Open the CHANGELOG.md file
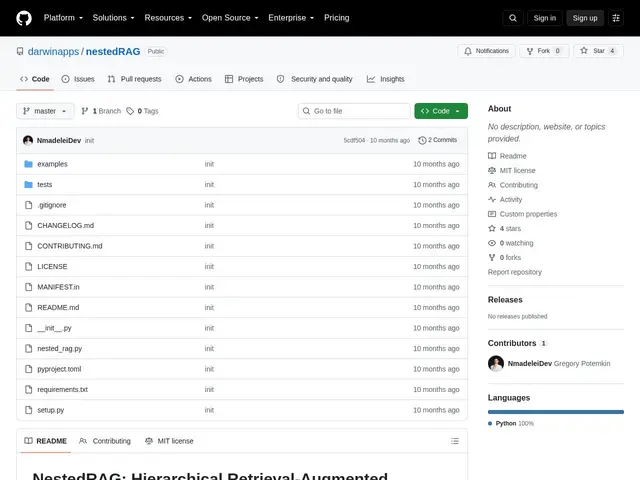640x480 pixels. coord(65,225)
